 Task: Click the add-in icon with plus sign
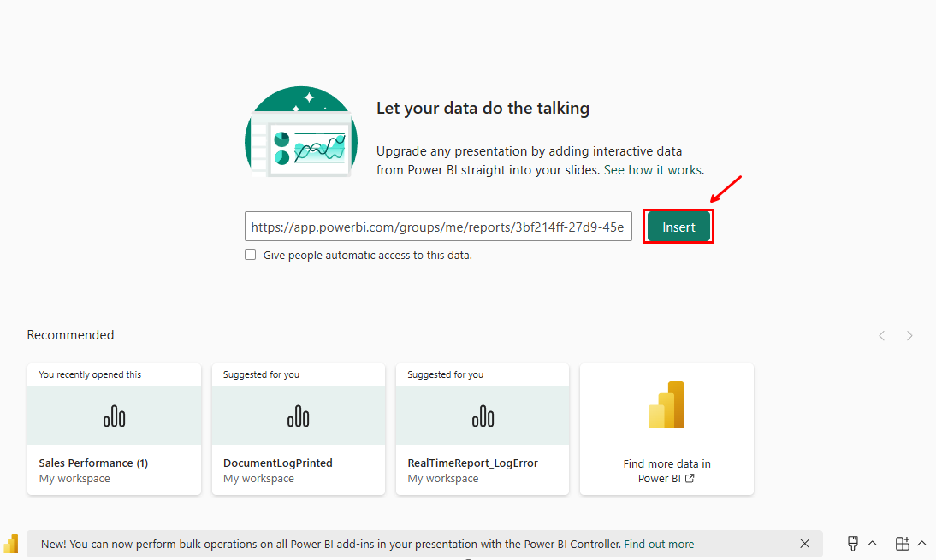903,543
